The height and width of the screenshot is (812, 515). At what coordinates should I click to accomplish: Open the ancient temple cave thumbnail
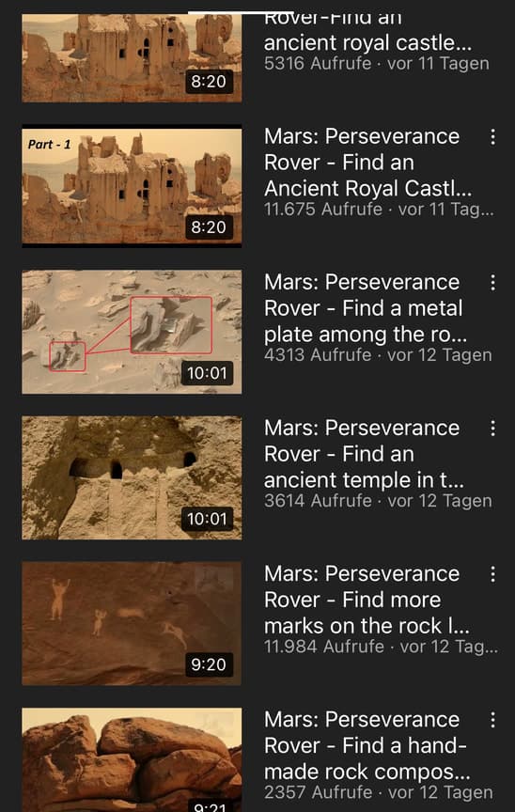click(132, 477)
